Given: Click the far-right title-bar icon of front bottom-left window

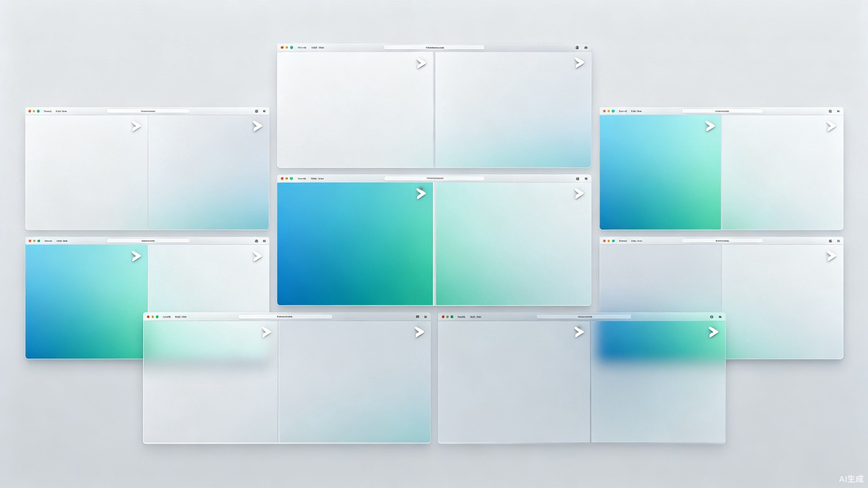Looking at the screenshot, I should [x=425, y=317].
